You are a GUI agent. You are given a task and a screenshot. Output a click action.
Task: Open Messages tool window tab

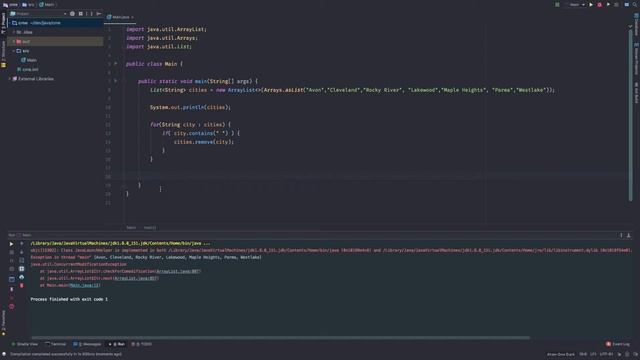coord(87,344)
